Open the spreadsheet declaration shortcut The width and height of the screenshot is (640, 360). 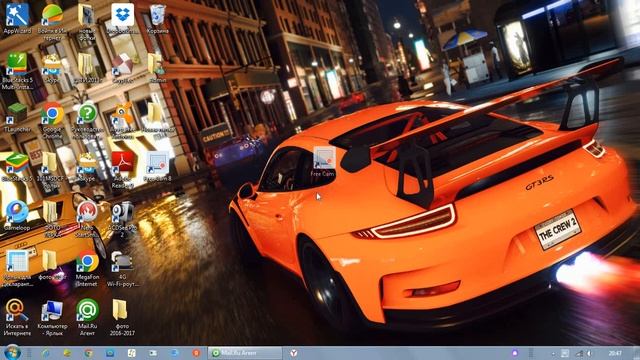(17, 269)
